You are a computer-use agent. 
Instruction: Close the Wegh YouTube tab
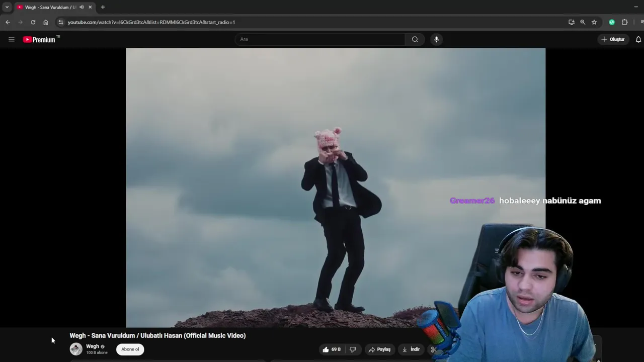click(x=90, y=7)
